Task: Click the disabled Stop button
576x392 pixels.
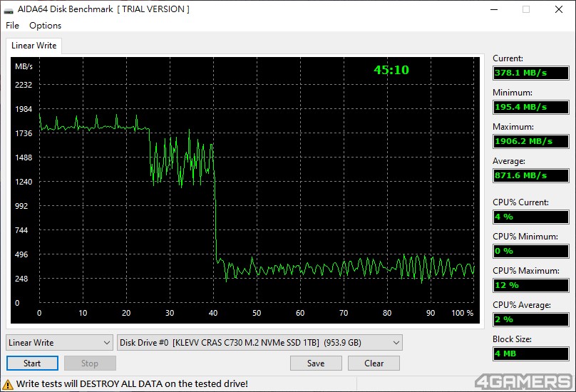Action: 90,363
